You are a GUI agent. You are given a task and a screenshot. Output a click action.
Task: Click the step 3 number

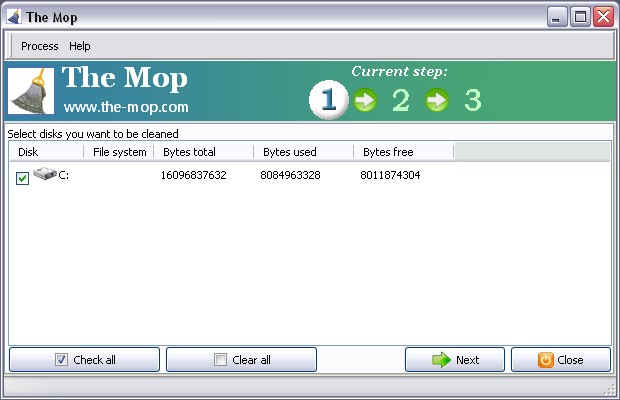coord(473,100)
